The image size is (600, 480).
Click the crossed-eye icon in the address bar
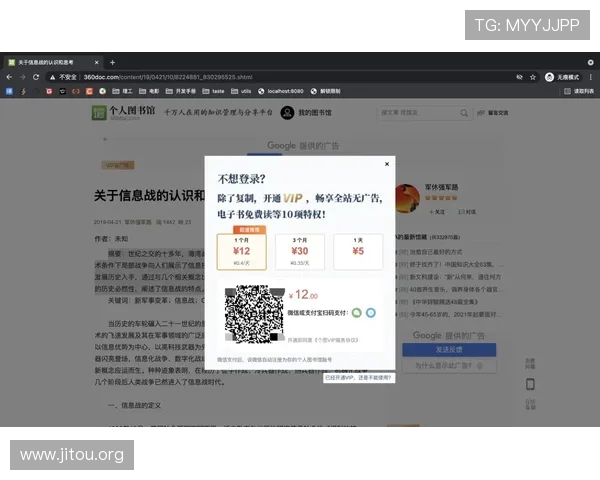point(519,77)
